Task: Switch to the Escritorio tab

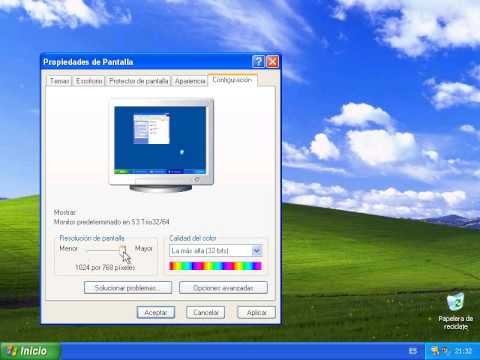Action: tap(89, 81)
